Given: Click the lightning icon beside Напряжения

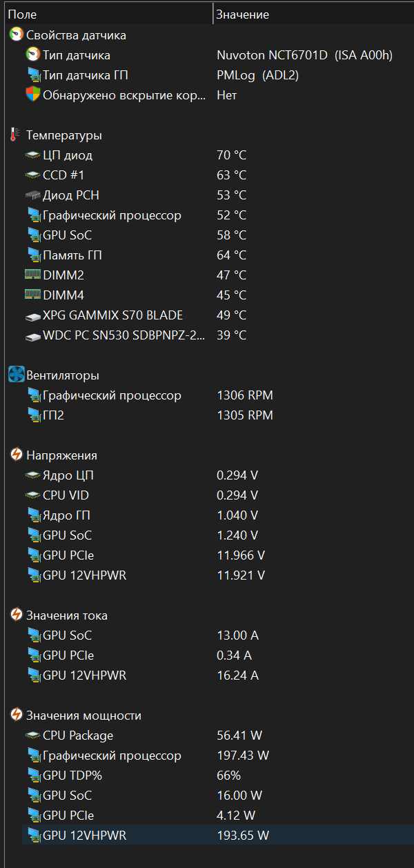Looking at the screenshot, I should pyautogui.click(x=16, y=455).
